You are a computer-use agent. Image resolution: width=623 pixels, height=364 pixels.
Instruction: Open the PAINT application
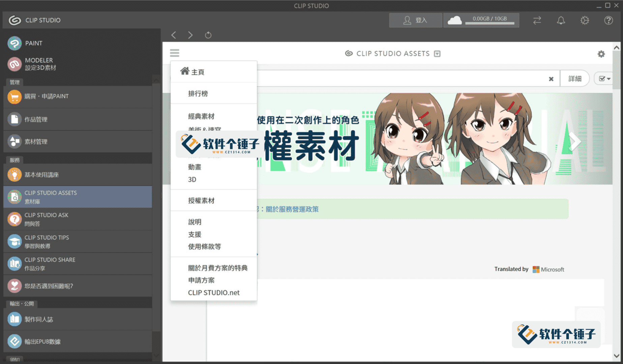point(33,43)
